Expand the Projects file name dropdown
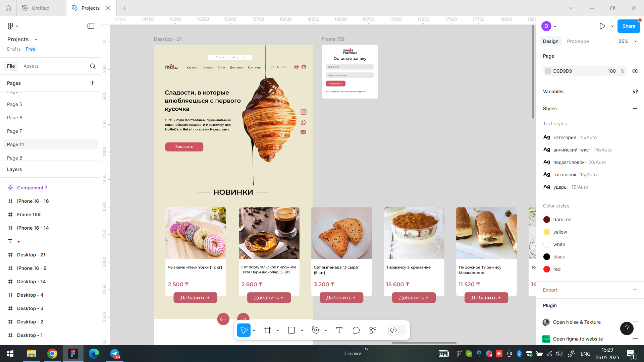 pos(36,40)
